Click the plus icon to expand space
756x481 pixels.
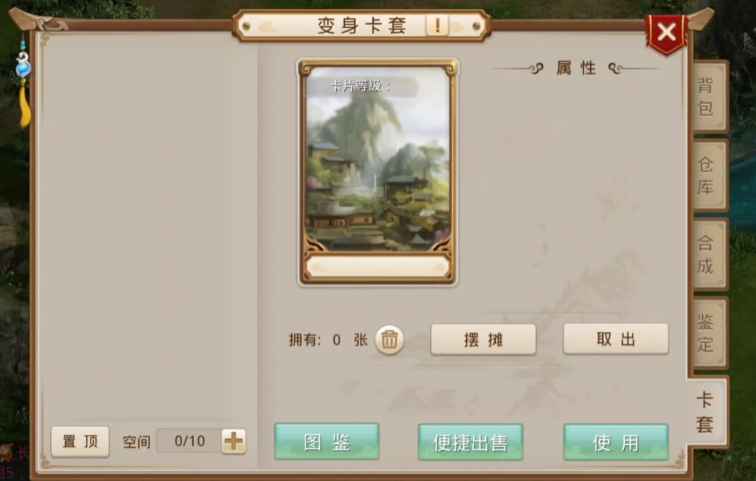(x=234, y=441)
